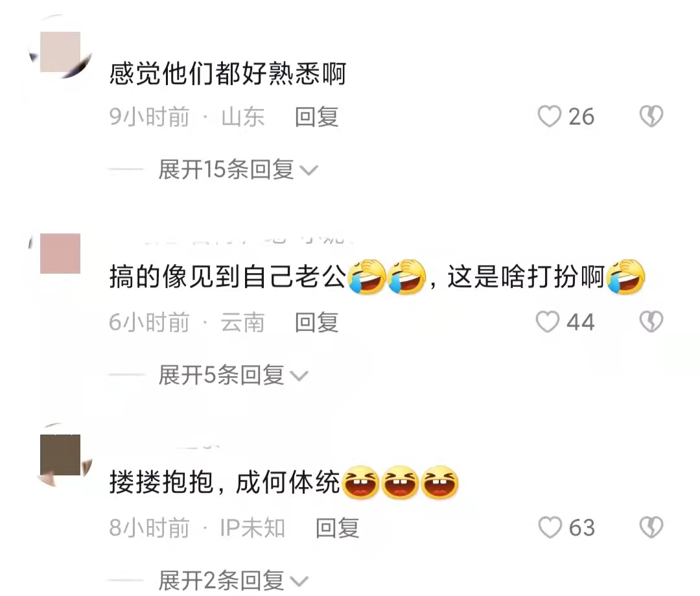The image size is (700, 596).
Task: Like the comment with 26 likes
Action: pyautogui.click(x=549, y=117)
